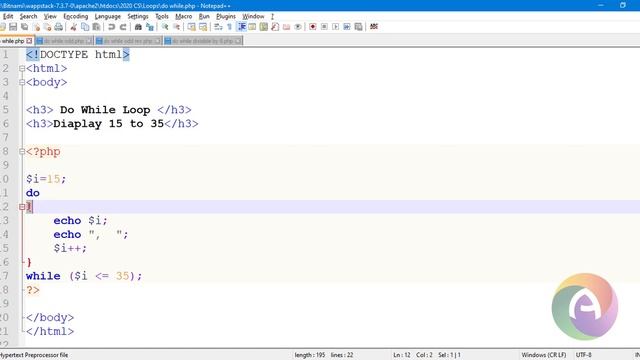Click the Paste toolbar icon
Image resolution: width=640 pixels, height=360 pixels.
pyautogui.click(x=96, y=27)
